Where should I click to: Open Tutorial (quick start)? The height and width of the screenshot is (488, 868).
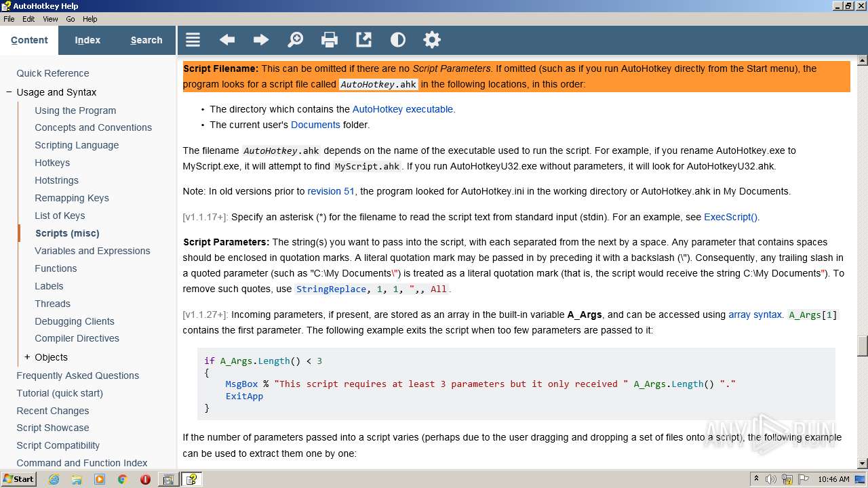[60, 393]
